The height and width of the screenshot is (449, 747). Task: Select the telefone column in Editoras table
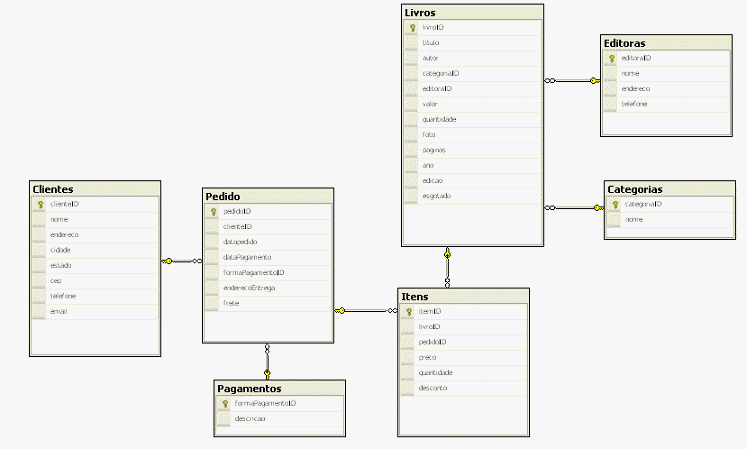(634, 104)
